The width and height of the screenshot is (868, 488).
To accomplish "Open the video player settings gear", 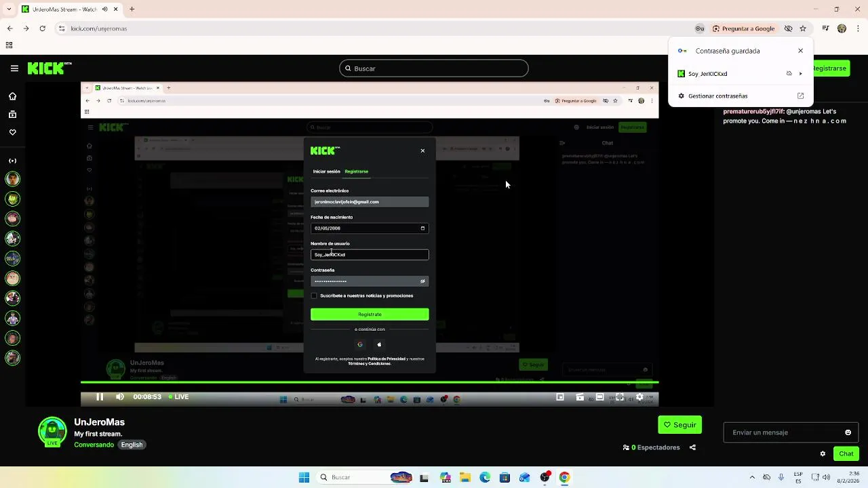I will tap(639, 397).
